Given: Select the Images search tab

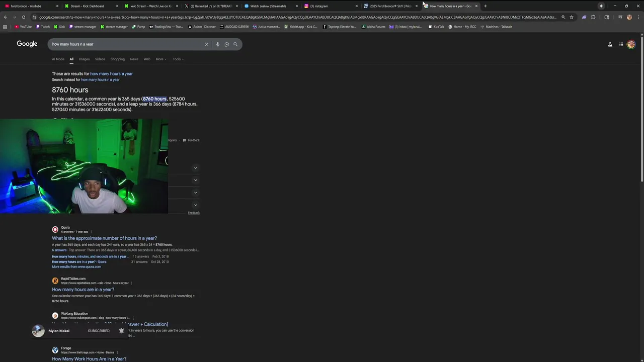Looking at the screenshot, I should (x=84, y=59).
